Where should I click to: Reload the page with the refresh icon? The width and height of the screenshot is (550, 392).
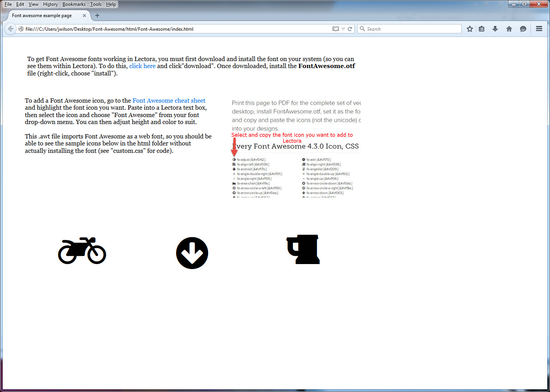350,29
